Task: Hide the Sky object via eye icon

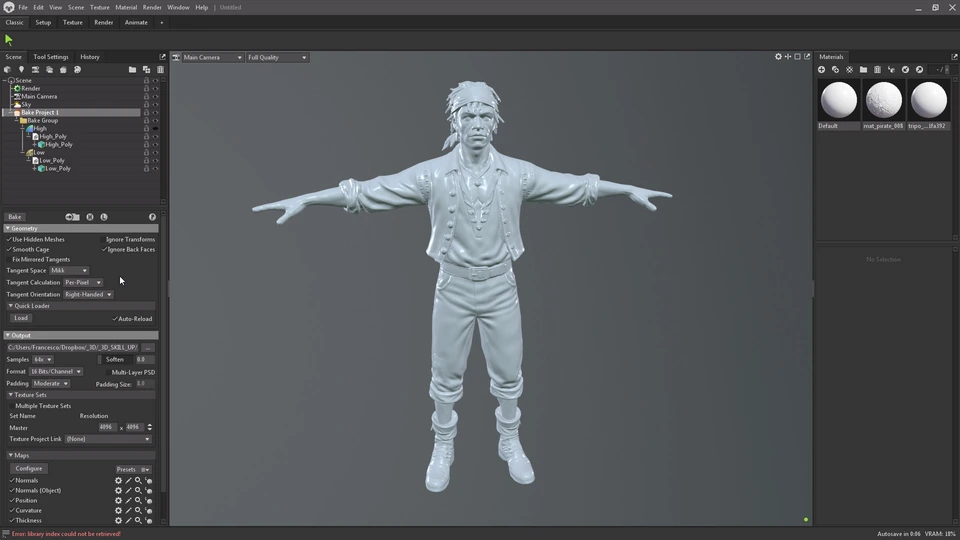Action: coord(155,105)
